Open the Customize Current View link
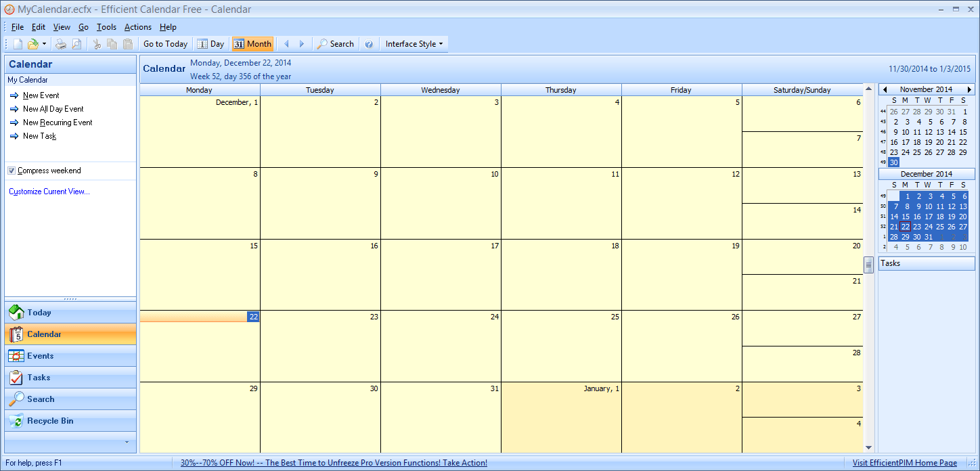The width and height of the screenshot is (980, 471). [x=49, y=191]
